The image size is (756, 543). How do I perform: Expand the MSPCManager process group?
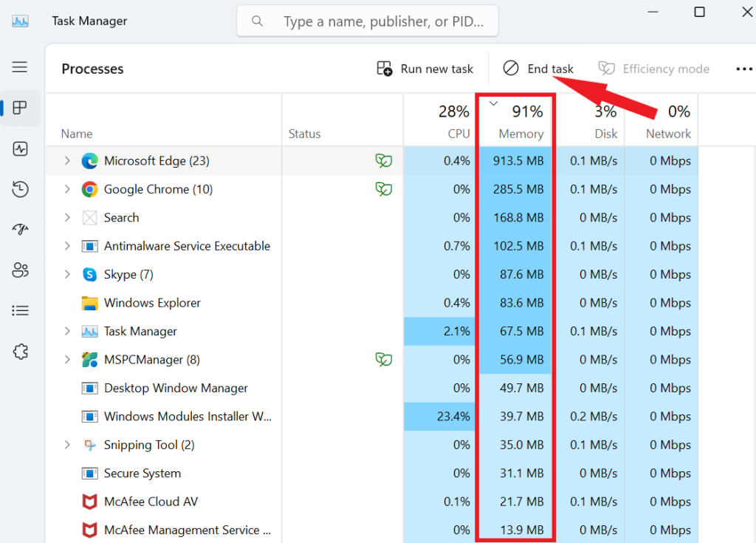(x=67, y=360)
